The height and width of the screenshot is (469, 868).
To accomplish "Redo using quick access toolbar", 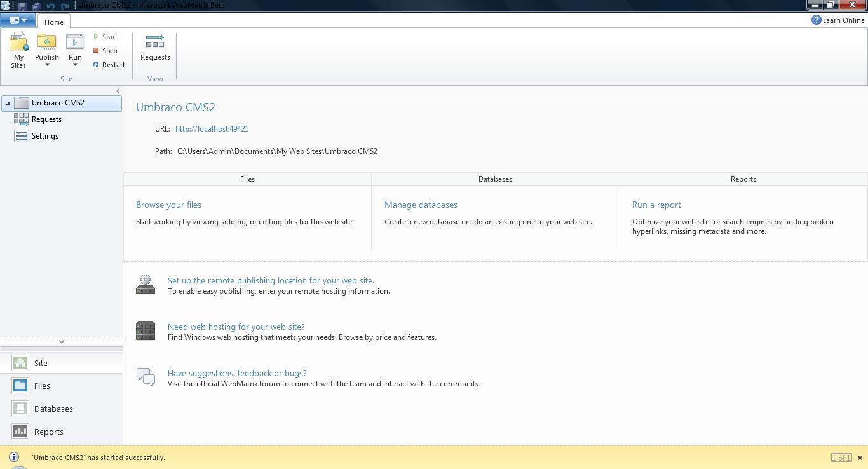I will (x=65, y=6).
